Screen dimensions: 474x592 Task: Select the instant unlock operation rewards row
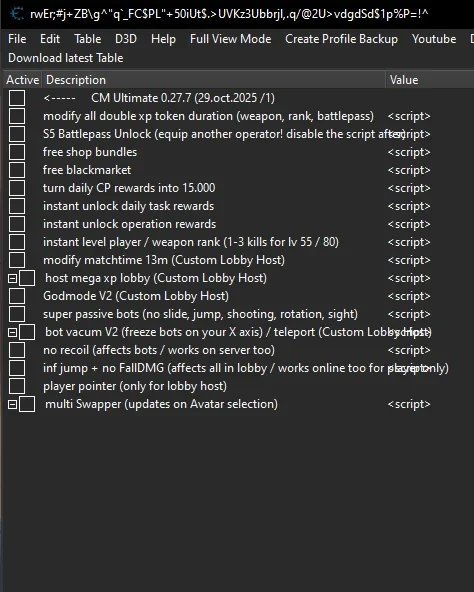(238, 224)
